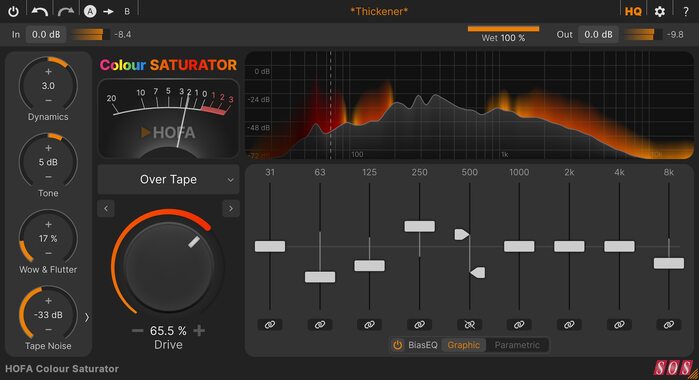Relink the unlinked 500 band icon
Image resolution: width=699 pixels, height=380 pixels.
(469, 325)
